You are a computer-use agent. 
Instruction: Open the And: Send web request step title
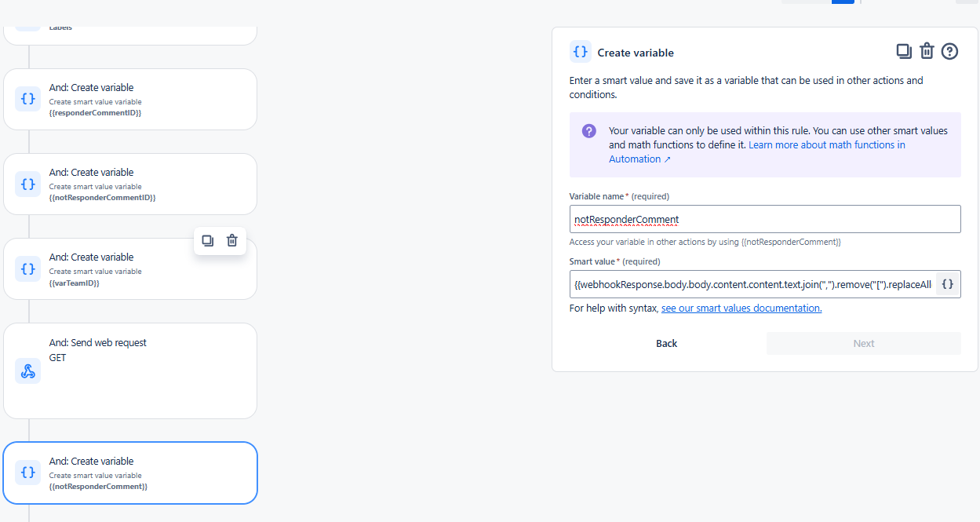[98, 343]
